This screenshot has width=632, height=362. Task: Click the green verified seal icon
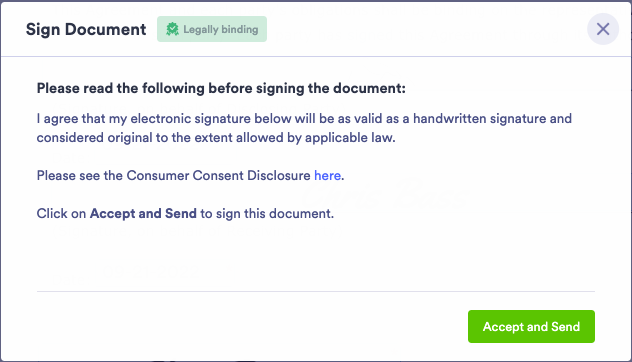173,29
